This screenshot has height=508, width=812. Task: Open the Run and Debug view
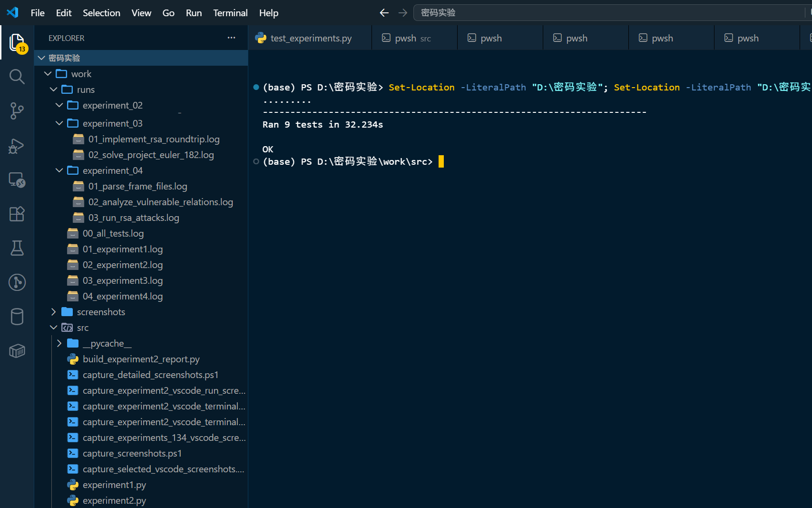[17, 146]
